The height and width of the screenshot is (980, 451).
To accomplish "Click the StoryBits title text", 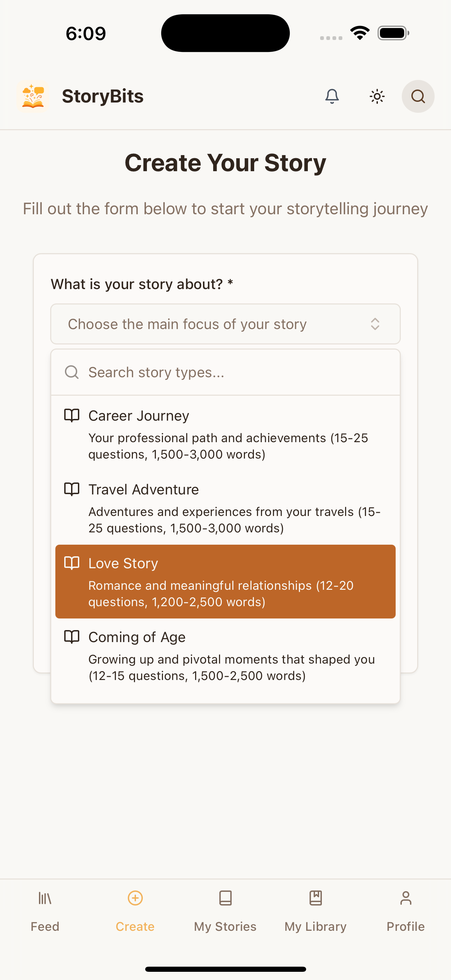I will [103, 96].
